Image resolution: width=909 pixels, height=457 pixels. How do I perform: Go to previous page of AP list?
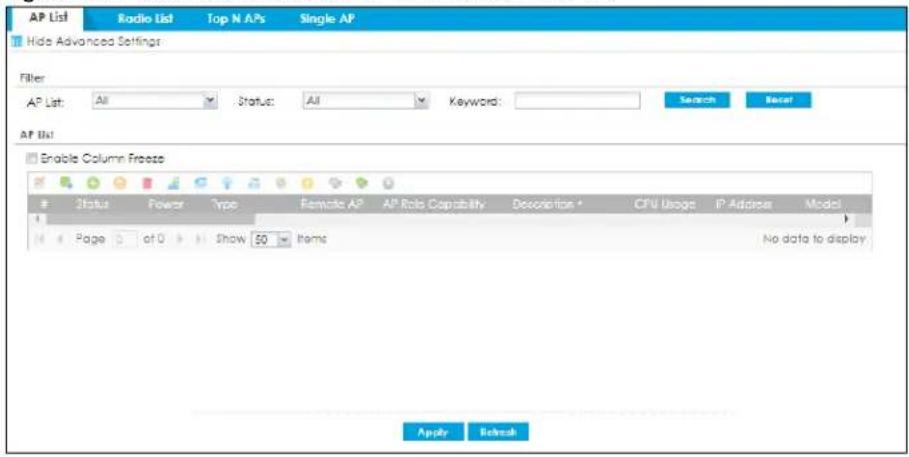pyautogui.click(x=59, y=239)
